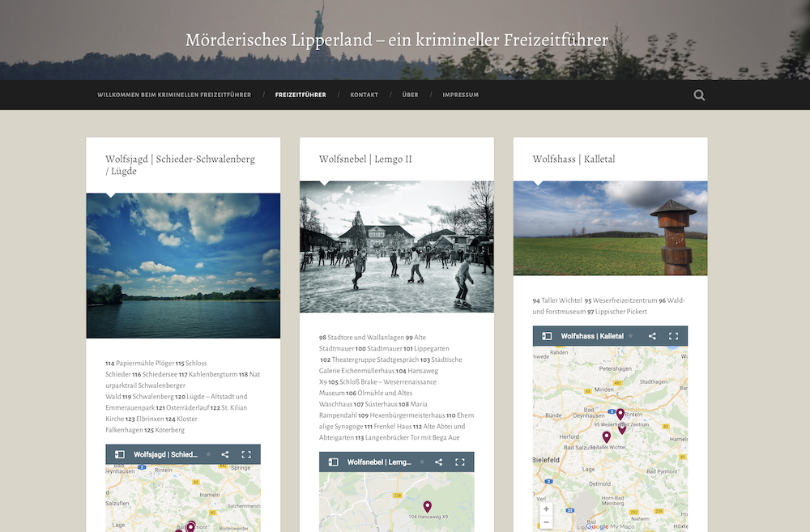The image size is (810, 532).
Task: Click the map pin near Rinteln
Action: [x=620, y=414]
